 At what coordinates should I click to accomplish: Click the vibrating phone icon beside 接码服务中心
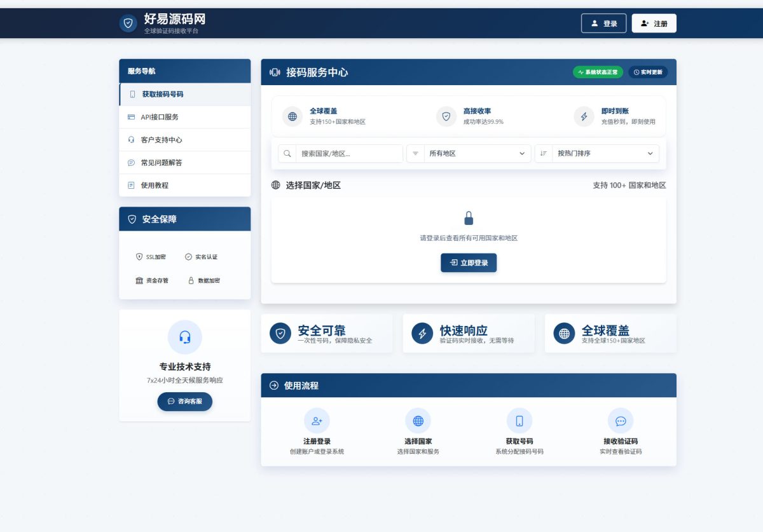point(275,72)
